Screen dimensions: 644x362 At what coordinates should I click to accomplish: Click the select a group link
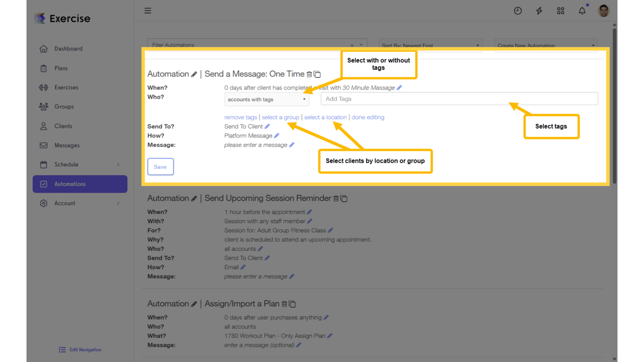coord(281,117)
